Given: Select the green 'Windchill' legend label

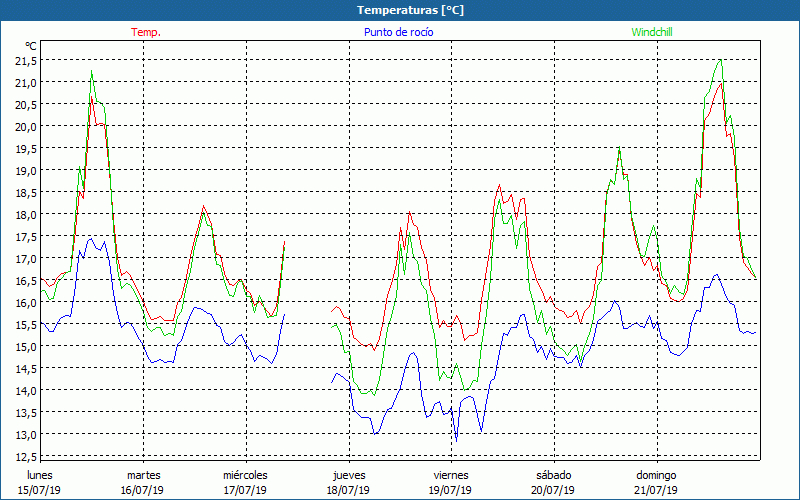Looking at the screenshot, I should (x=652, y=32).
